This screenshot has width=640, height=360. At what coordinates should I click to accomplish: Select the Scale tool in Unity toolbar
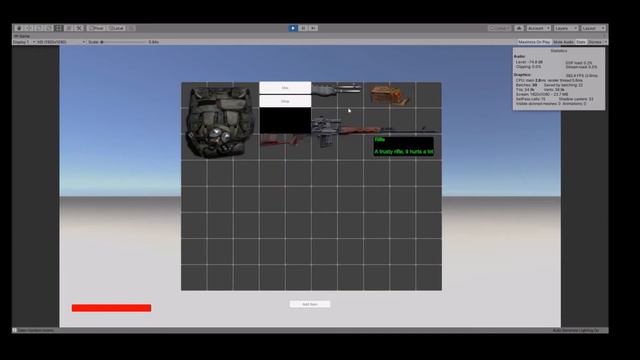[x=49, y=28]
